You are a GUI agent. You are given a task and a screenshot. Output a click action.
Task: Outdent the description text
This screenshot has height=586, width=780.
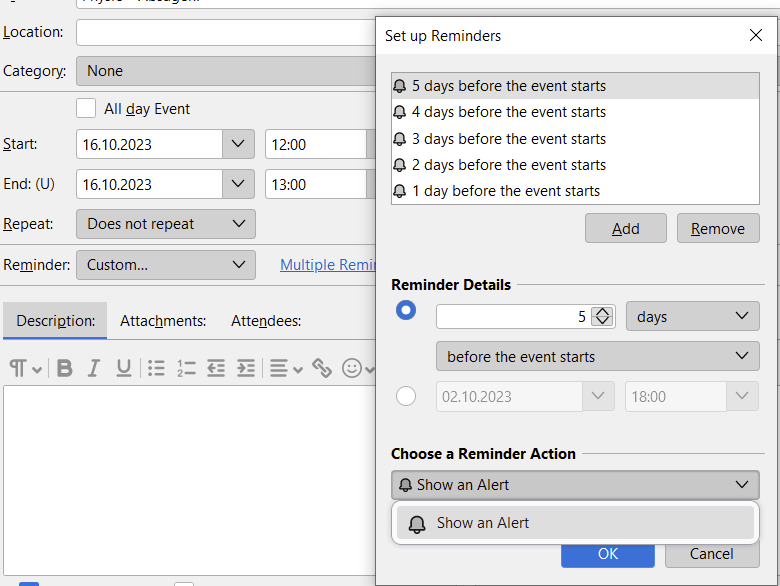pyautogui.click(x=216, y=368)
